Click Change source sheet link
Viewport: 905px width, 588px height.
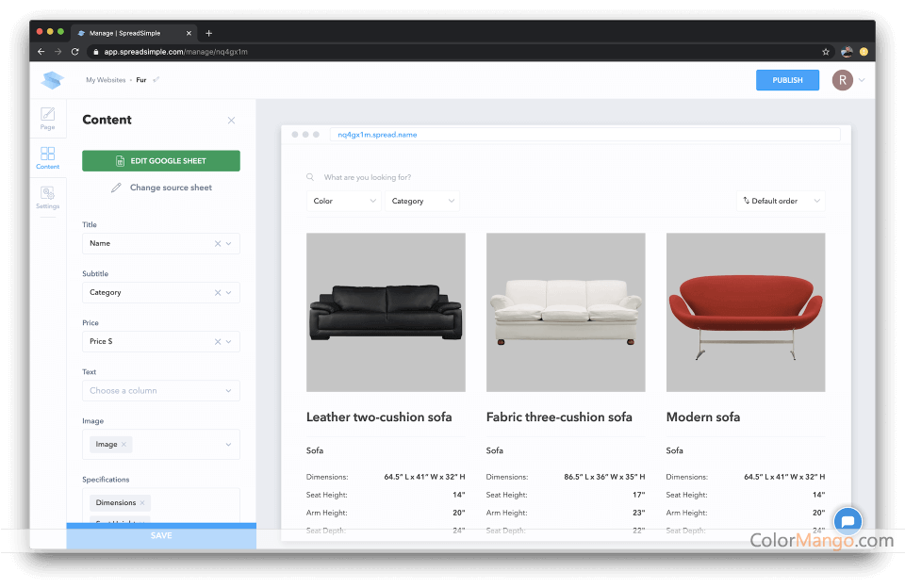pos(161,188)
